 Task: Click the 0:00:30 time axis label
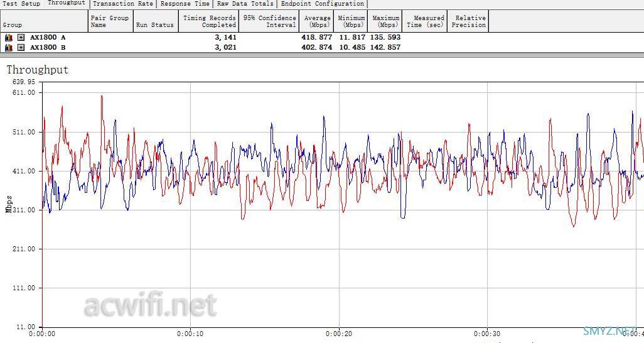[x=487, y=334]
